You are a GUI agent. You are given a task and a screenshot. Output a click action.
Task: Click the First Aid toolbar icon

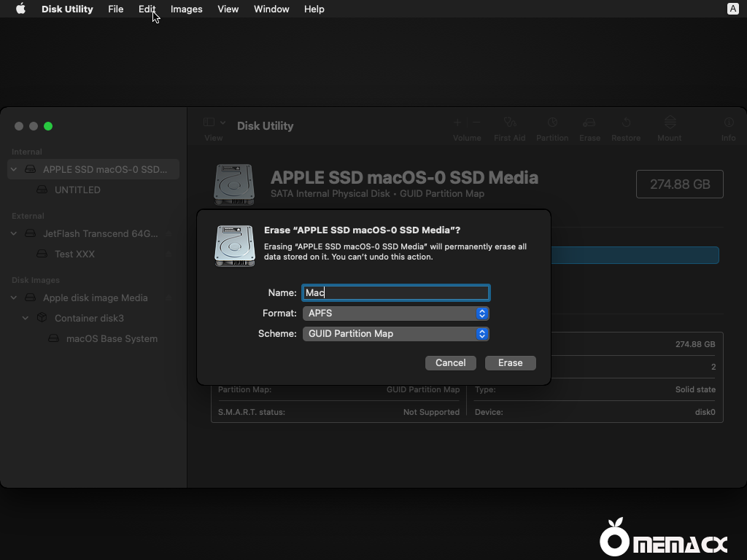[x=509, y=122]
